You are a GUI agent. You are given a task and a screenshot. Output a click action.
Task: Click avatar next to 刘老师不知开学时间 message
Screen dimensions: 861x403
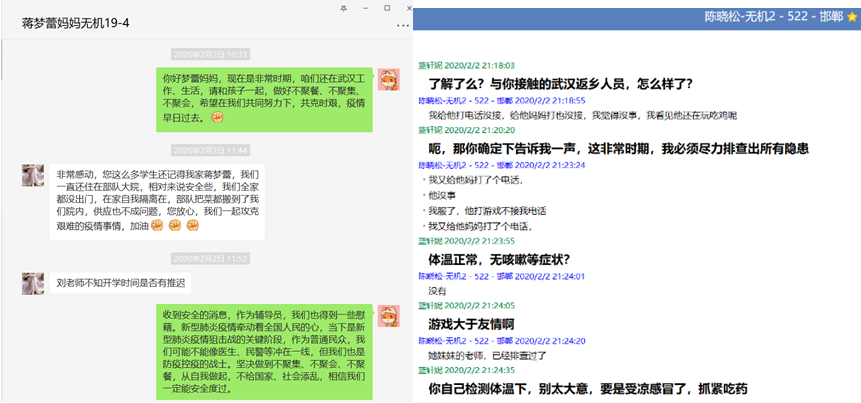pyautogui.click(x=33, y=283)
